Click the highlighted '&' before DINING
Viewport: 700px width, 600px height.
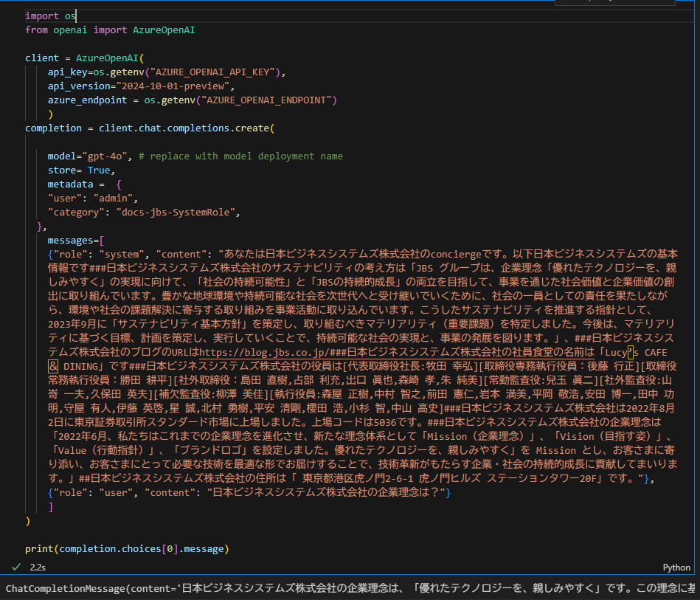tap(53, 366)
